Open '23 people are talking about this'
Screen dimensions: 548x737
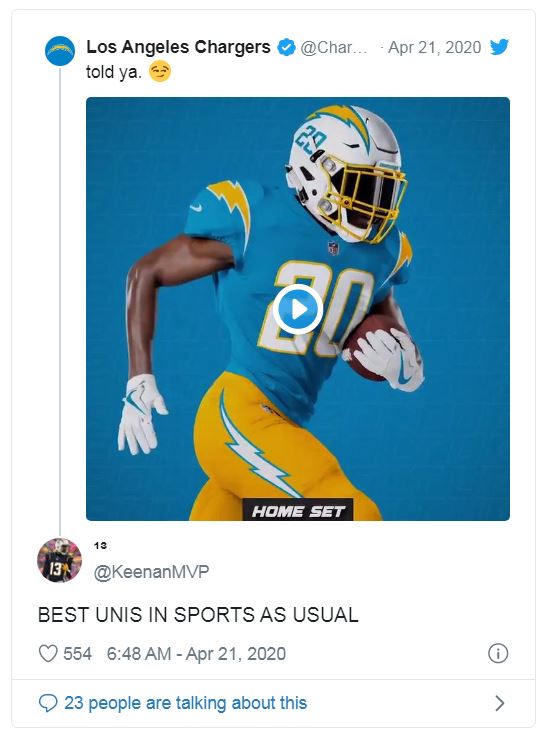point(185,703)
